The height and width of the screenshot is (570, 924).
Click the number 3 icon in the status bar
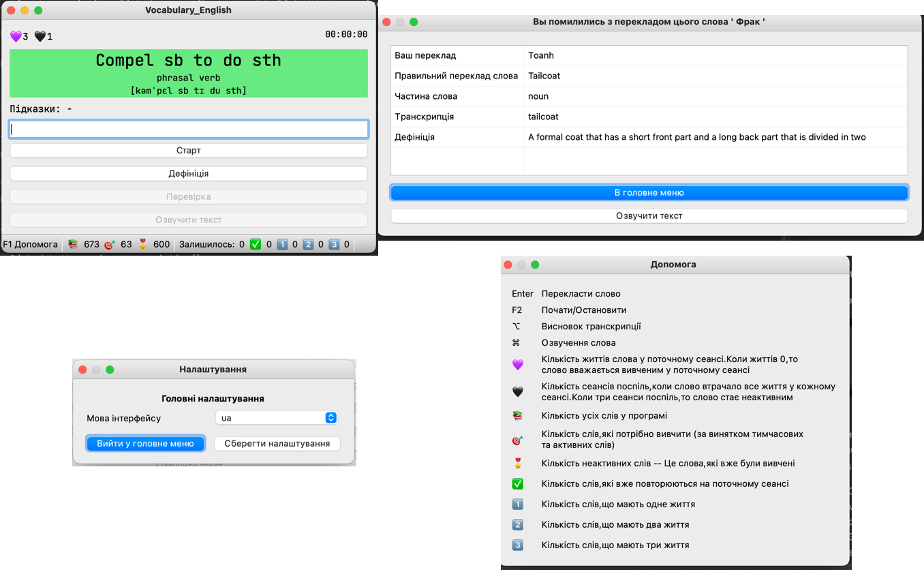[334, 244]
